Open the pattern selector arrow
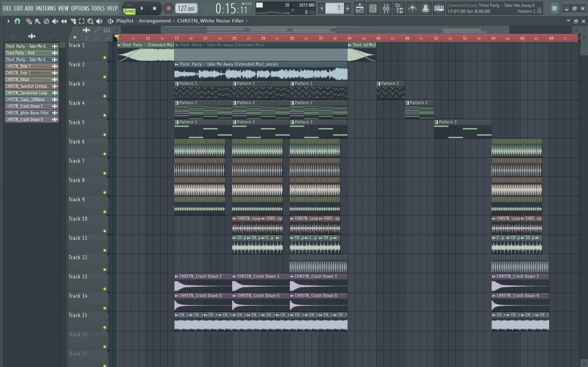The height and width of the screenshot is (367, 588). pos(322,8)
